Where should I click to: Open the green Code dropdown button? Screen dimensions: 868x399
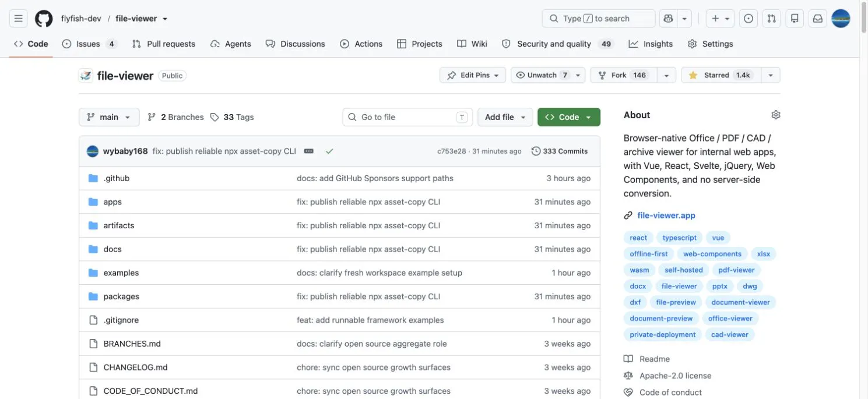[569, 117]
